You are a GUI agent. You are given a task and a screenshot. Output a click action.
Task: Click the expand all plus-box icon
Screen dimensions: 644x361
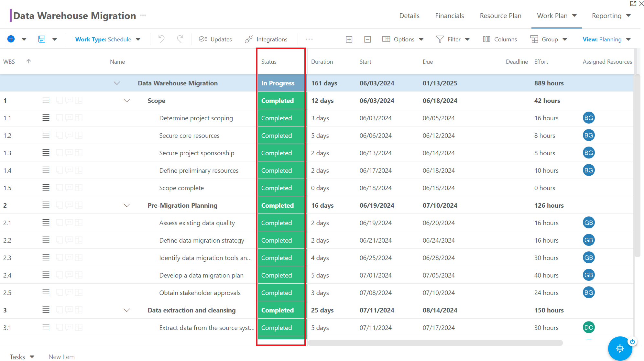pyautogui.click(x=349, y=39)
